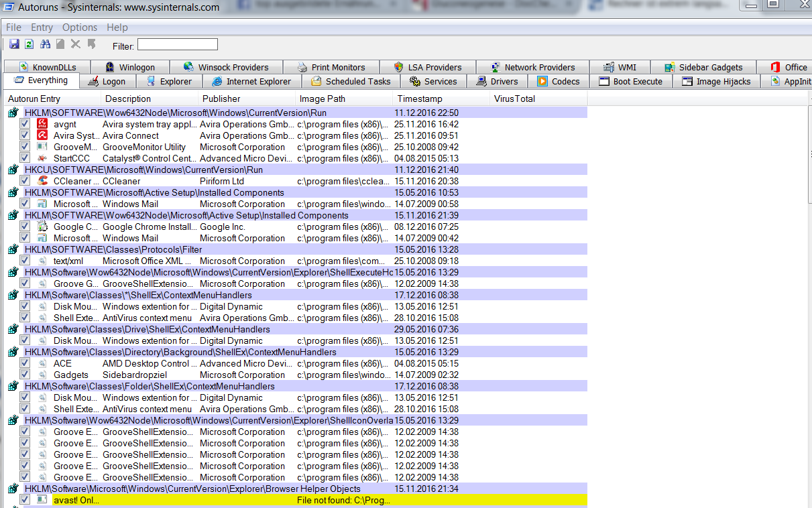Toggle the Gadgets entry checkbox
812x508 pixels.
tap(25, 375)
